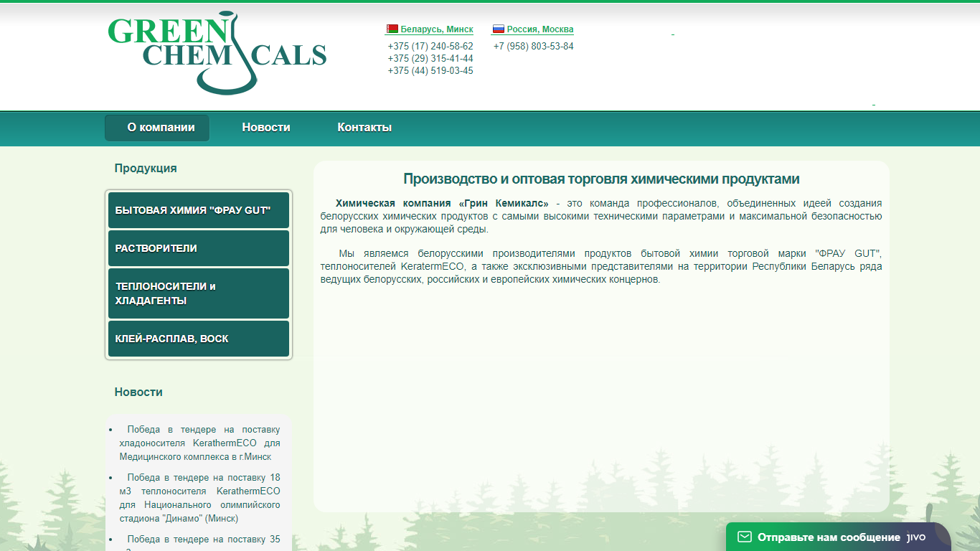Click the bold text 'Химическая компания «Грин Кемикалс»'
The width and height of the screenshot is (980, 551).
click(x=442, y=203)
